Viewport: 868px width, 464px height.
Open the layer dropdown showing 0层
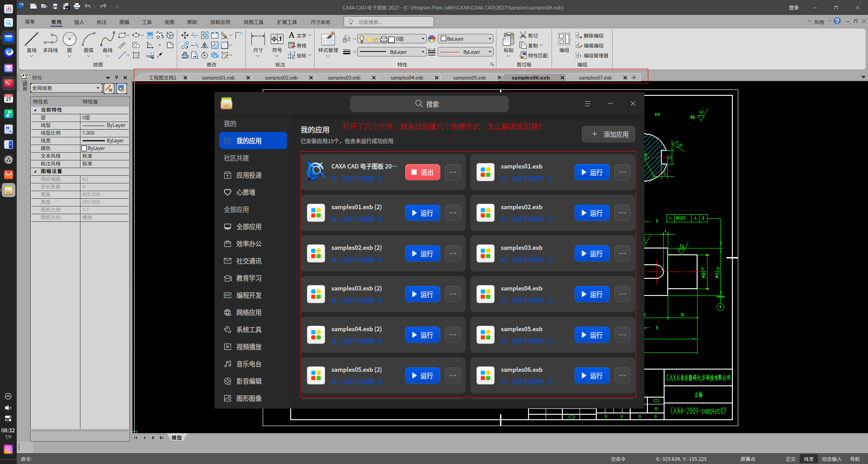coord(392,39)
